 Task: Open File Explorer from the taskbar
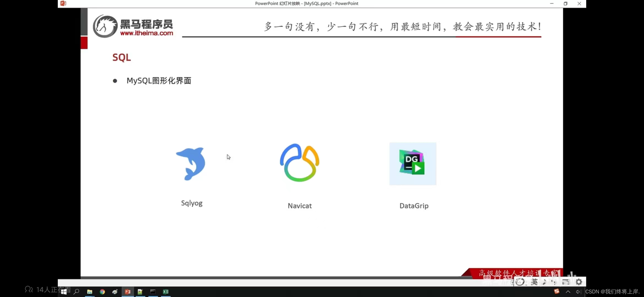pos(90,292)
